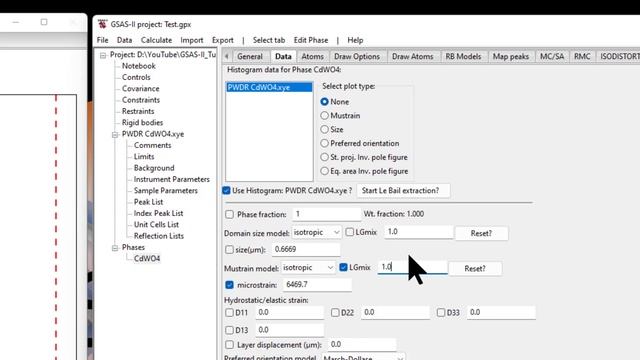Collapse the PWDR CdWO4.xye tree node
640x360 pixels.
pyautogui.click(x=115, y=134)
